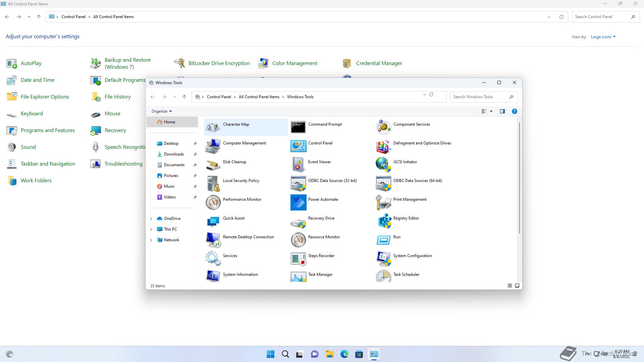The image size is (644, 362).
Task: Open Credential Manager in Control Panel
Action: coord(372,63)
